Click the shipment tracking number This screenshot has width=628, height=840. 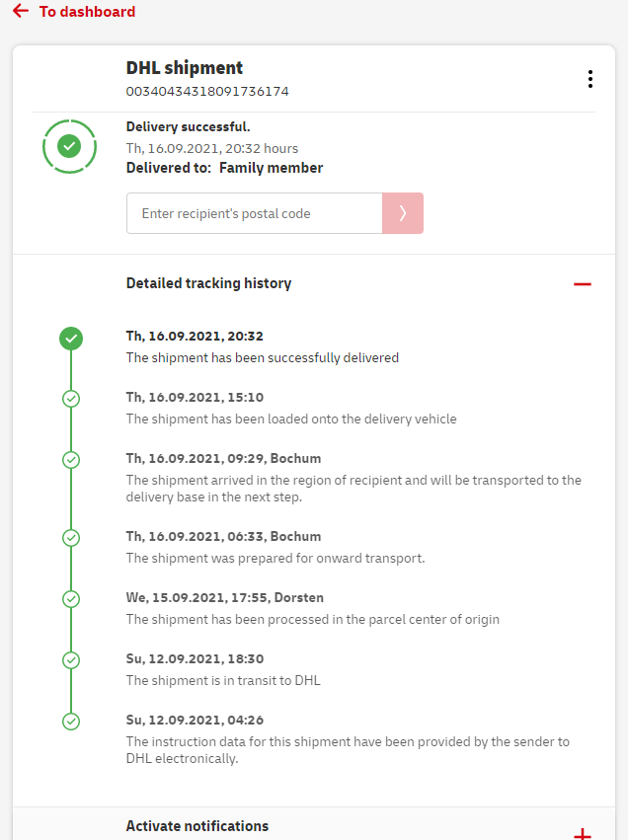[207, 92]
